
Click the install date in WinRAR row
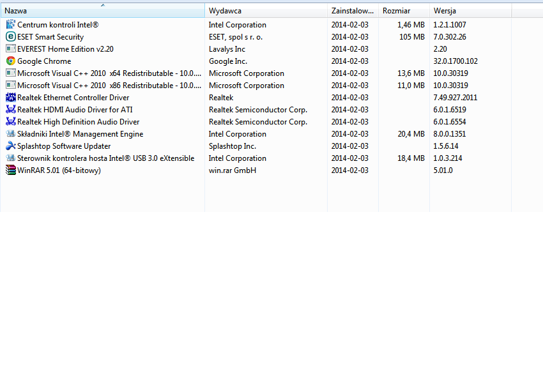[350, 170]
